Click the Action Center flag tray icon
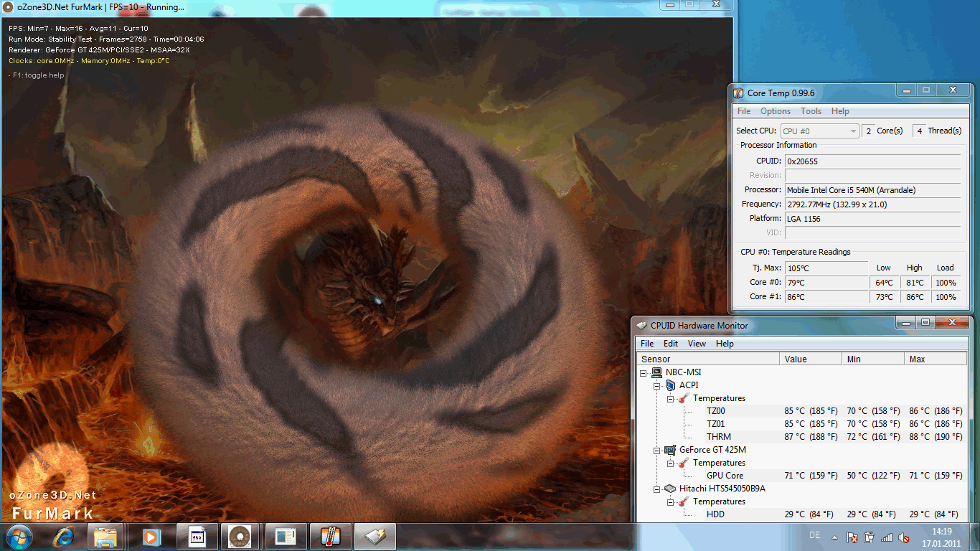Viewport: 980px width, 551px height. [x=852, y=537]
